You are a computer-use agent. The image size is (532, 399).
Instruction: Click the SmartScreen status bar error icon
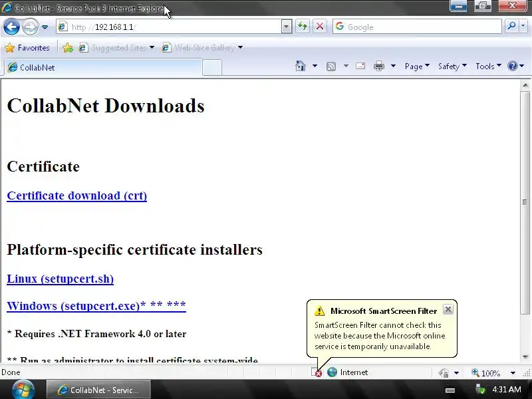tap(317, 372)
